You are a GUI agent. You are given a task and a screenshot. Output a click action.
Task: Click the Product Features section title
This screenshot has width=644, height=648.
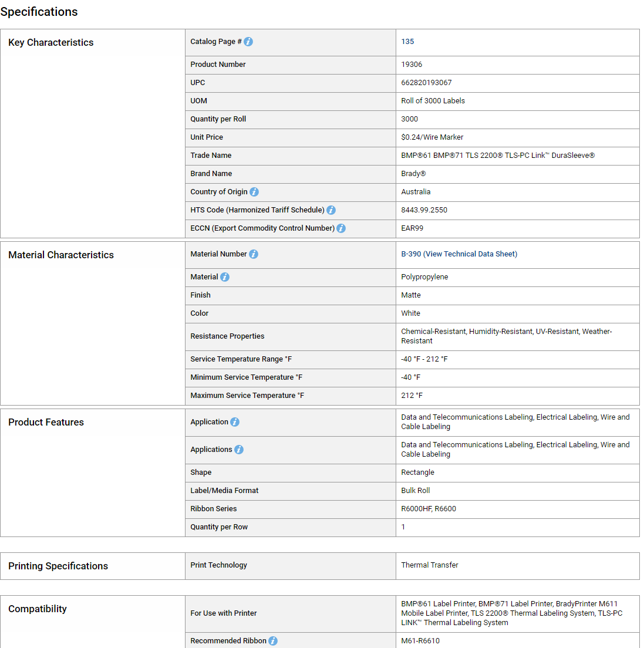pyautogui.click(x=46, y=422)
